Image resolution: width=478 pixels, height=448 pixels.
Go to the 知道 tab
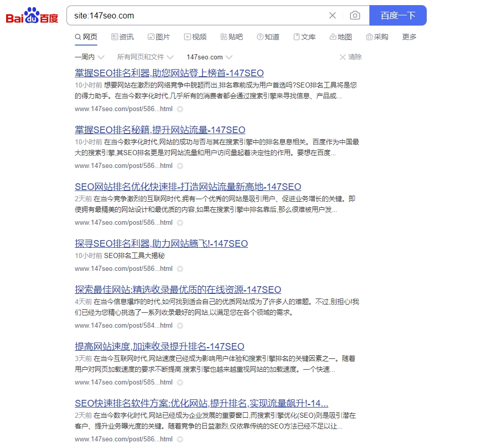[x=268, y=37]
